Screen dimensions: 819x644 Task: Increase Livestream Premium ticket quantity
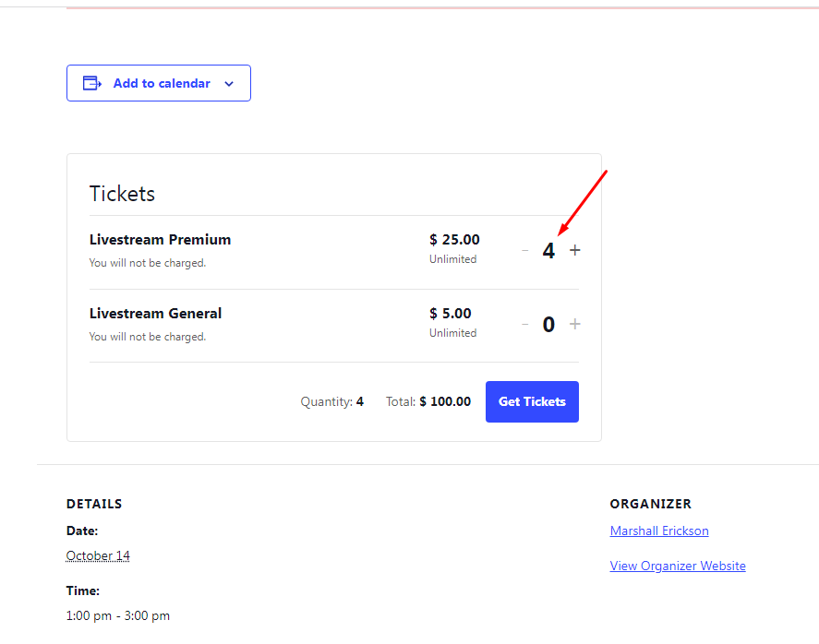pyautogui.click(x=574, y=251)
